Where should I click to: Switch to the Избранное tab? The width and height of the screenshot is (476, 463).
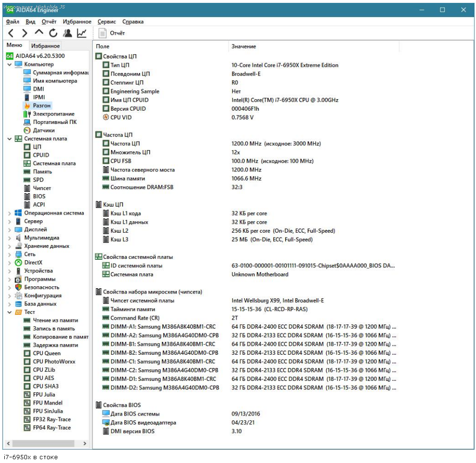coord(46,46)
